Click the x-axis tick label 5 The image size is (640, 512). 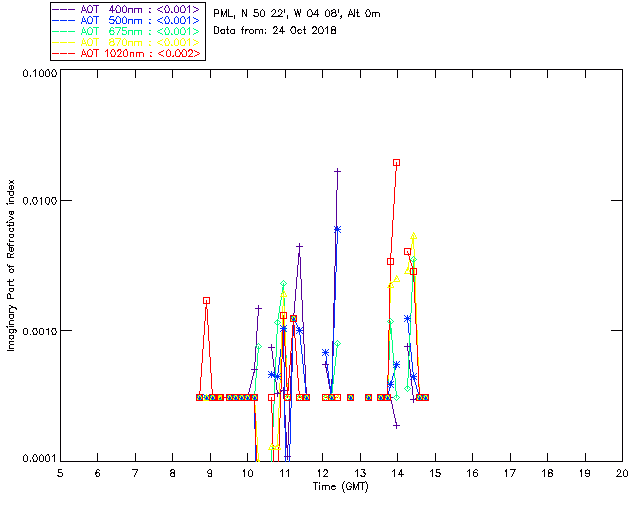[60, 473]
